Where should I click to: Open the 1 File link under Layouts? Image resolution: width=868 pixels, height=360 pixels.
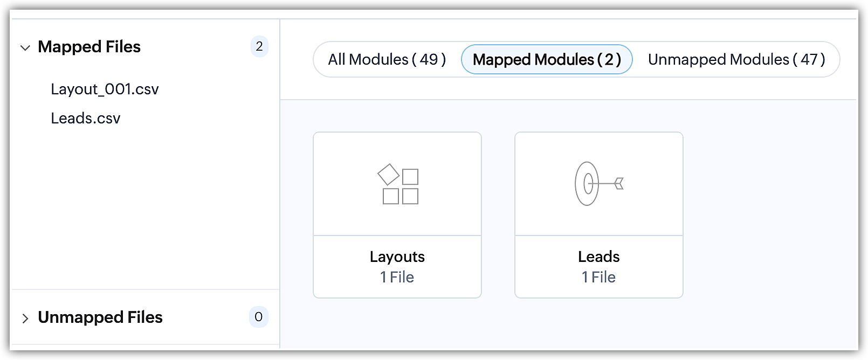[x=397, y=277]
